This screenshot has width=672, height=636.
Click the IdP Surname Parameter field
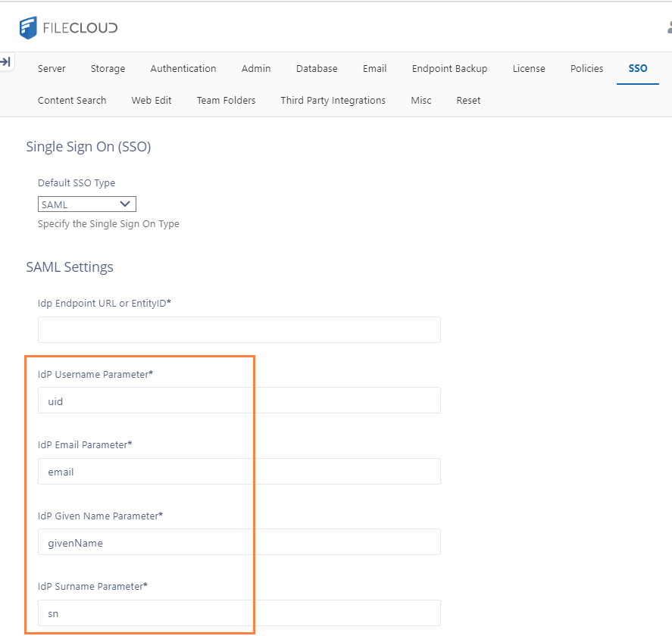click(239, 613)
